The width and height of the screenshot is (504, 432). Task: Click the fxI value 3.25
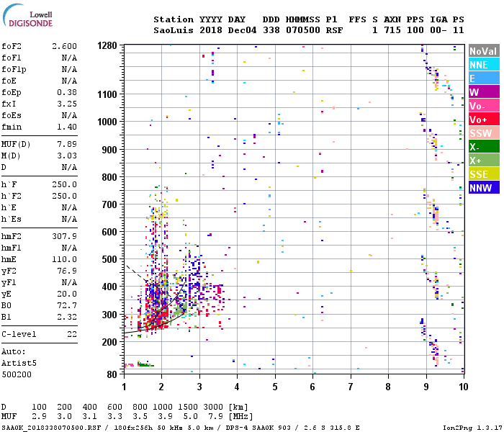[x=67, y=104]
